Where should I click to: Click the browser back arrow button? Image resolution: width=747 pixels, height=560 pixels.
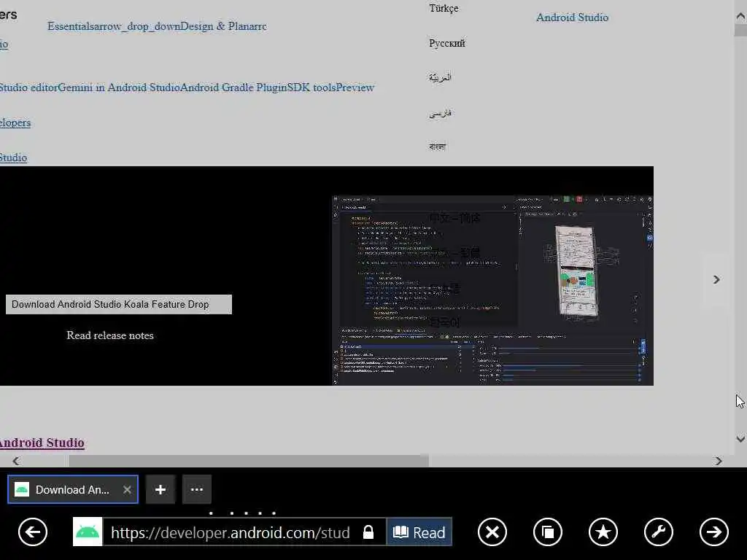33,532
